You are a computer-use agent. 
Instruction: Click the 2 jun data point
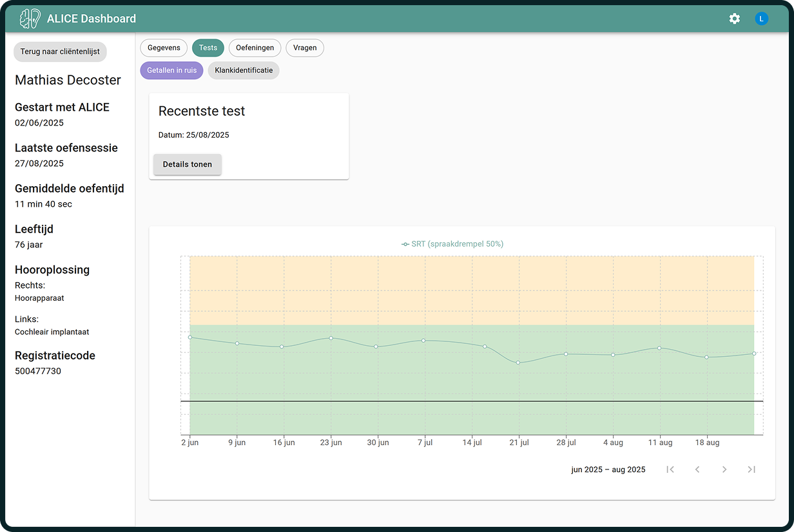pyautogui.click(x=190, y=337)
